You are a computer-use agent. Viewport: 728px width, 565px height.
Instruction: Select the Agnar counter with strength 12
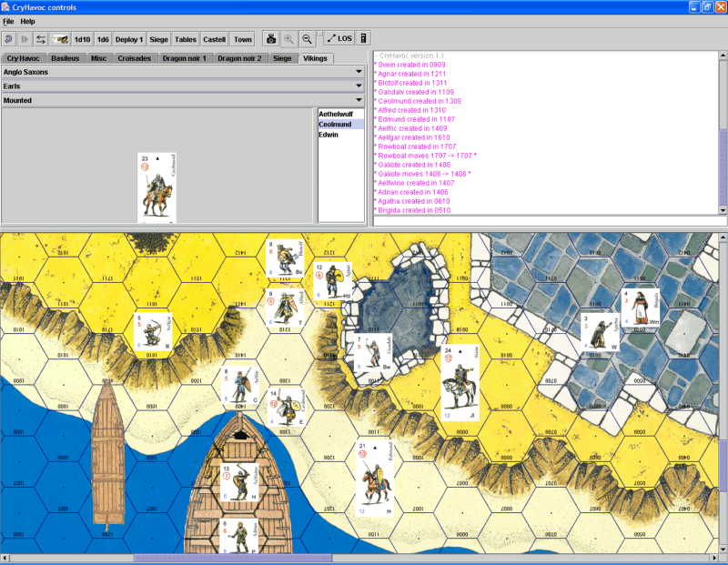(x=333, y=281)
